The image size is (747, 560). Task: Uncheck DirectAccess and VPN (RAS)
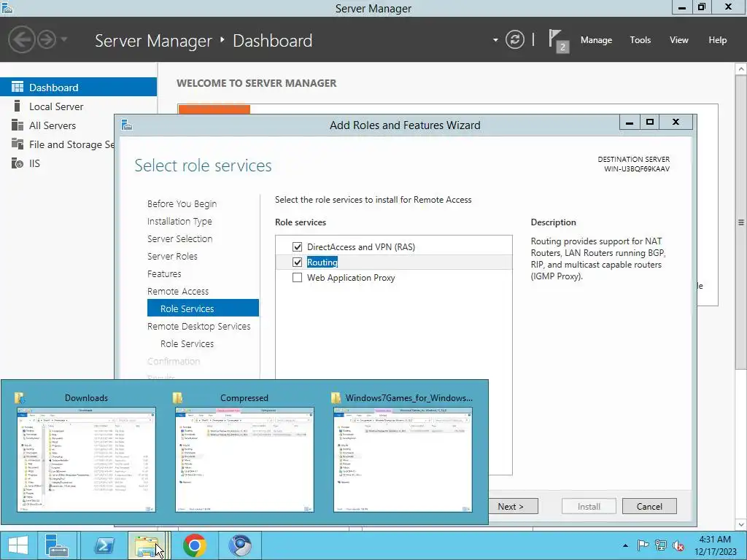(298, 246)
